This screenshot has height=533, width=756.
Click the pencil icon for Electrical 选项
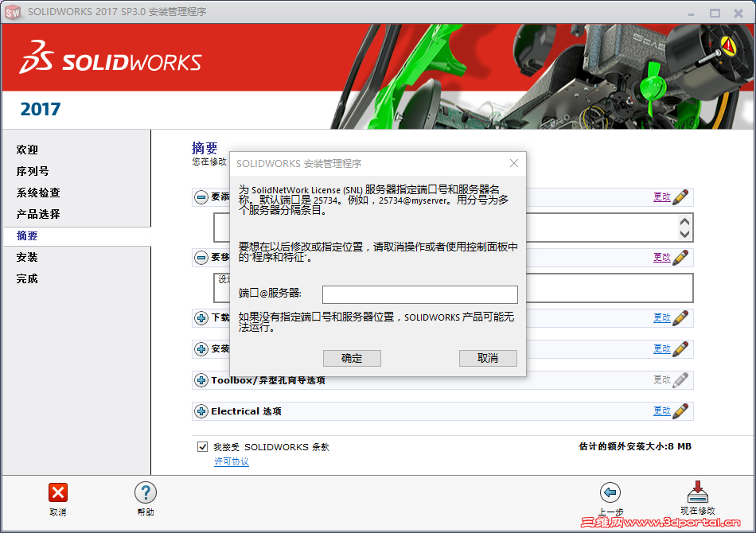tap(680, 411)
